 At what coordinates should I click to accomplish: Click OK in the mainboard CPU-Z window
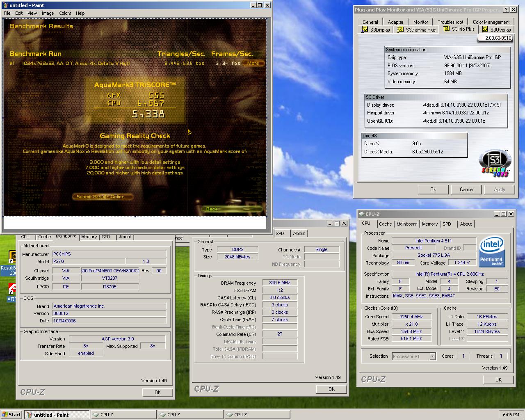pyautogui.click(x=157, y=393)
